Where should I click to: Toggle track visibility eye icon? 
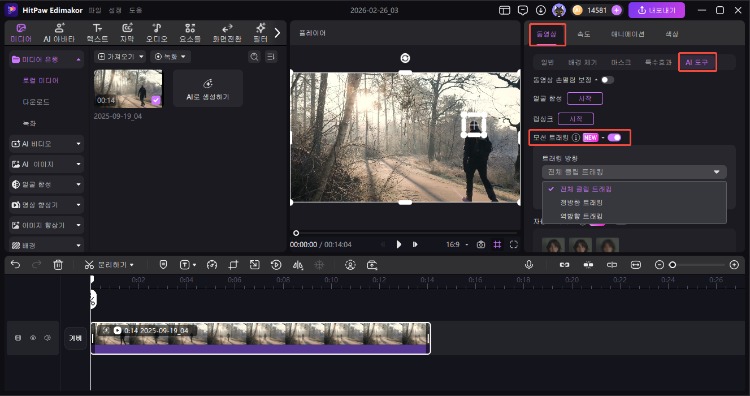tap(33, 338)
